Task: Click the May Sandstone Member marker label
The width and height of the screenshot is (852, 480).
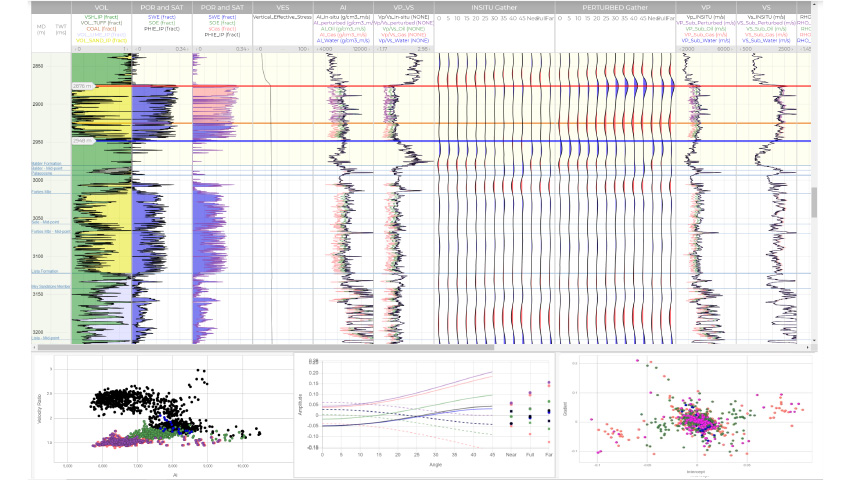Action: tap(51, 286)
